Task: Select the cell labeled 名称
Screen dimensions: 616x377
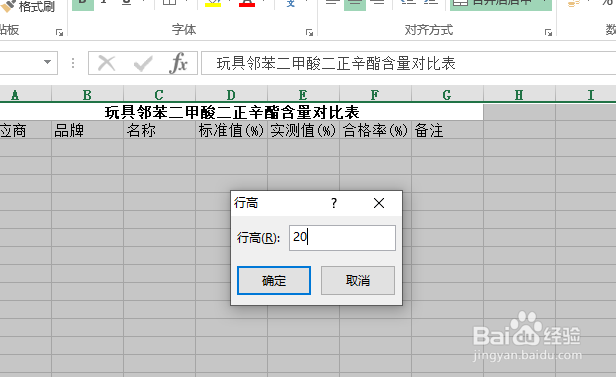Action: [159, 130]
